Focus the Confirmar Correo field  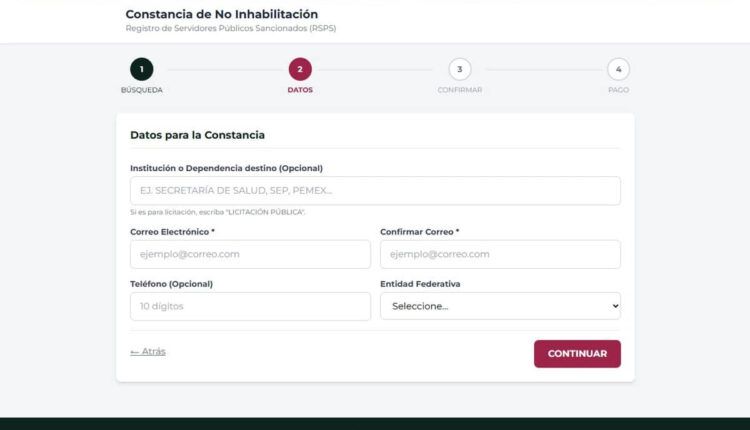pos(500,254)
